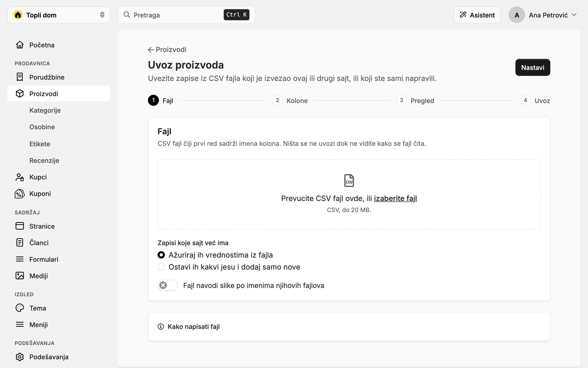Viewport: 588px width, 368px height.
Task: Select step 1 Fajl
Action: (161, 100)
